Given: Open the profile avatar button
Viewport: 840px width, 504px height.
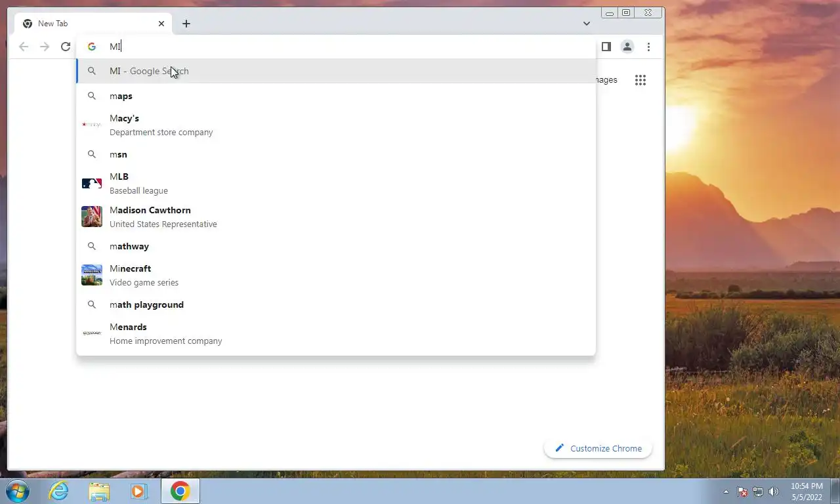Looking at the screenshot, I should 627,47.
